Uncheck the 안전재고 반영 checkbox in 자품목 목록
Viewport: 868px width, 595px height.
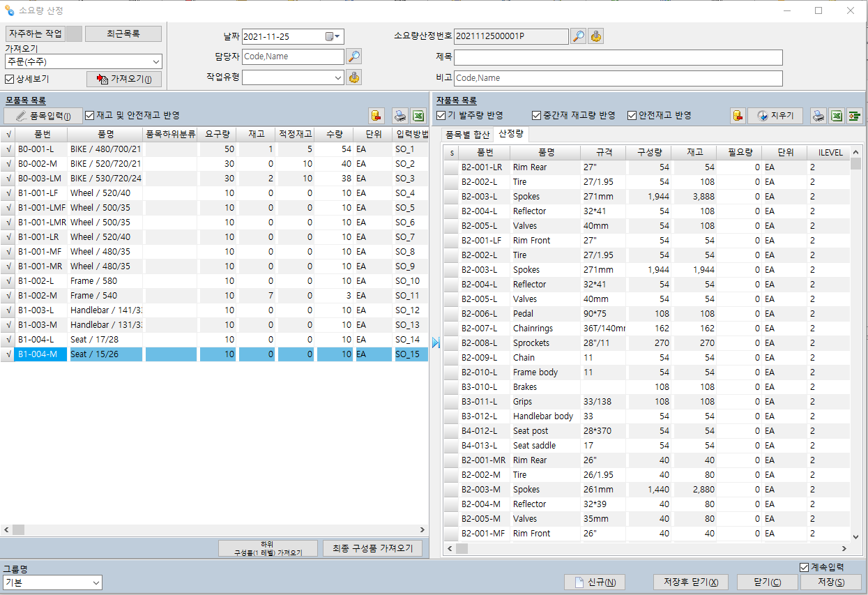[632, 115]
